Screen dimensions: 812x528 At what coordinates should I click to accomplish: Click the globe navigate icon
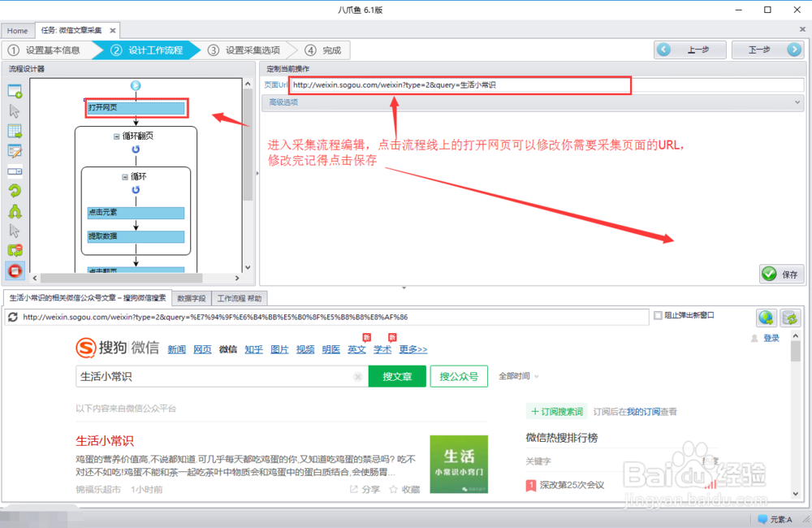[x=767, y=317]
